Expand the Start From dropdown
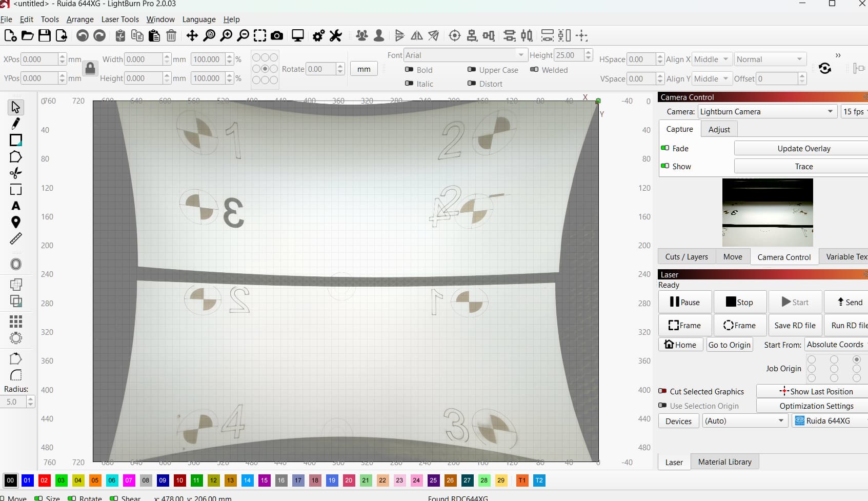 coord(835,345)
